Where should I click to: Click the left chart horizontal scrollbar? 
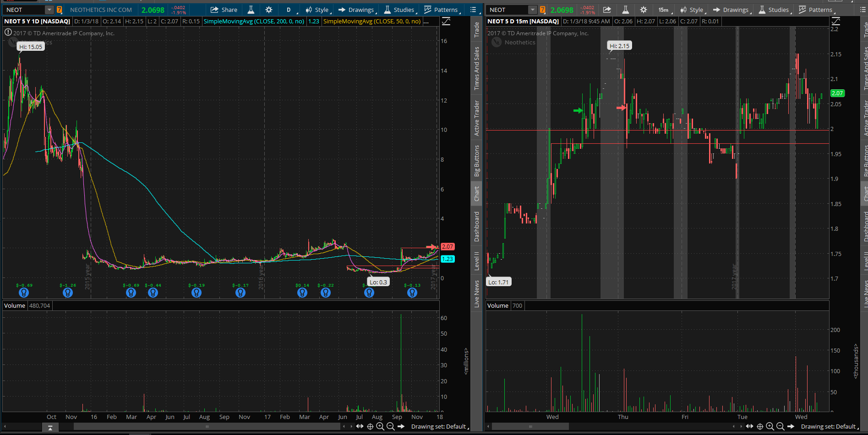[x=207, y=426]
